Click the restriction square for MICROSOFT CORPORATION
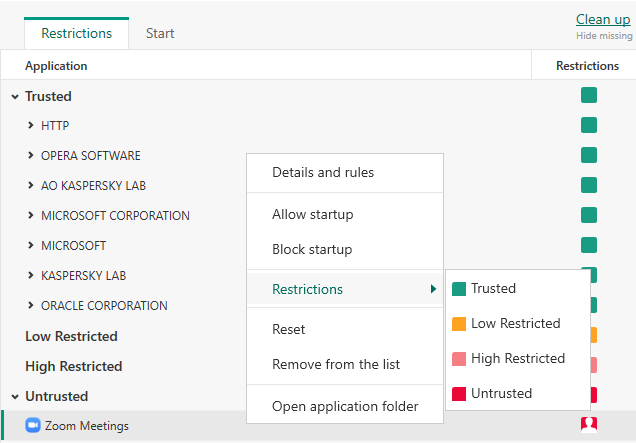Screen dimensions: 636x443 pos(589,215)
